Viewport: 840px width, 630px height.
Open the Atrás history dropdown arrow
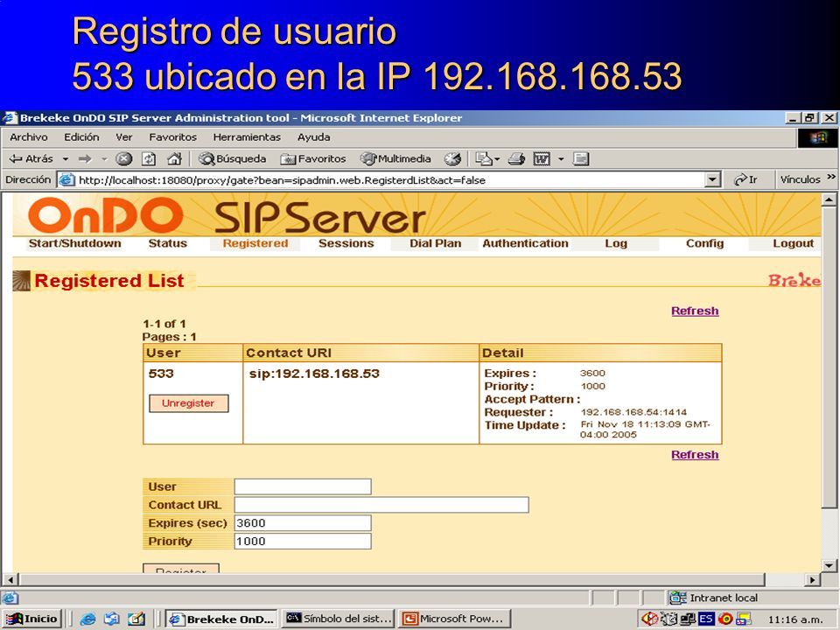click(x=66, y=158)
